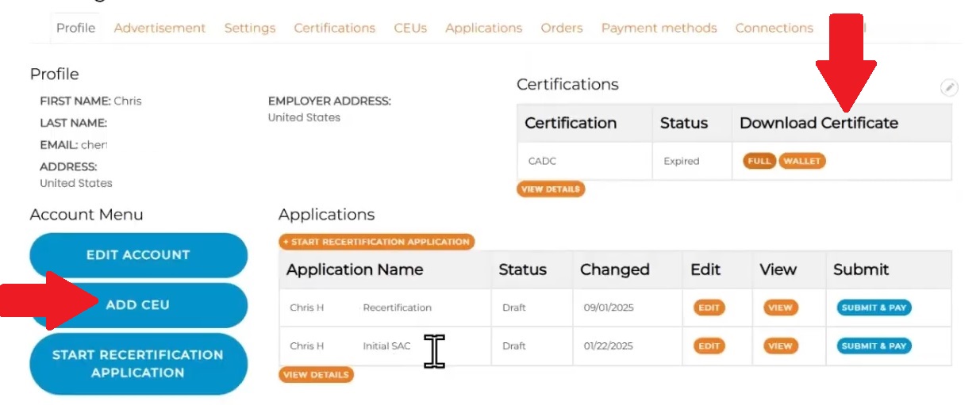Download the FULL certificate for CADC
Image resolution: width=980 pixels, height=405 pixels.
759,161
